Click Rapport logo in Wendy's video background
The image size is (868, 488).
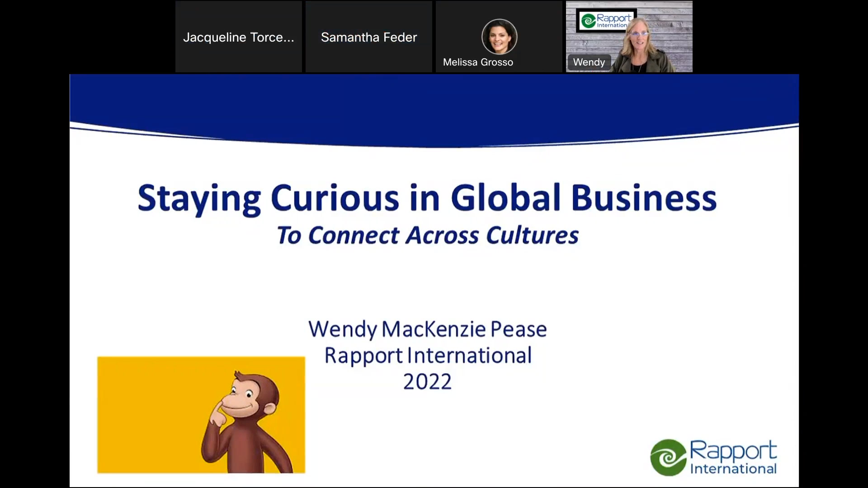pyautogui.click(x=606, y=20)
